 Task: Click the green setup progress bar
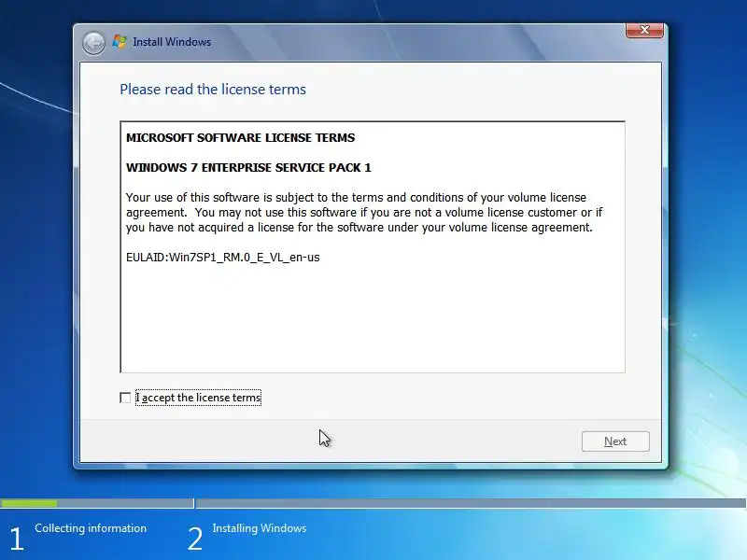(x=29, y=503)
